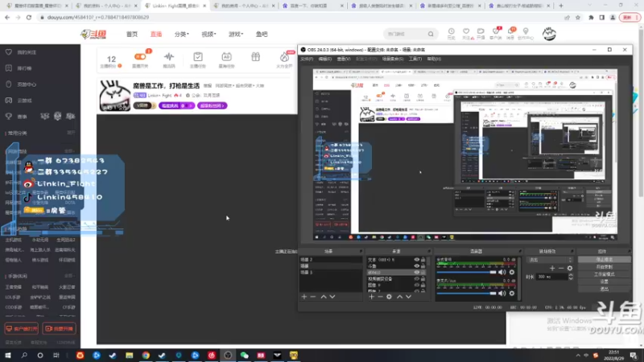Add a new source in OBS sources panel

point(372,296)
